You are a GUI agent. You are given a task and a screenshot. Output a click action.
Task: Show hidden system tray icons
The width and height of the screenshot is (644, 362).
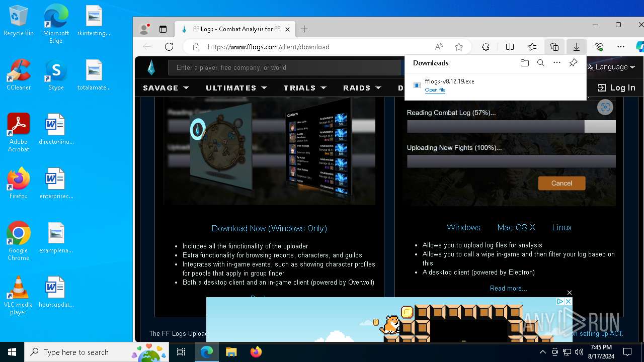(542, 352)
